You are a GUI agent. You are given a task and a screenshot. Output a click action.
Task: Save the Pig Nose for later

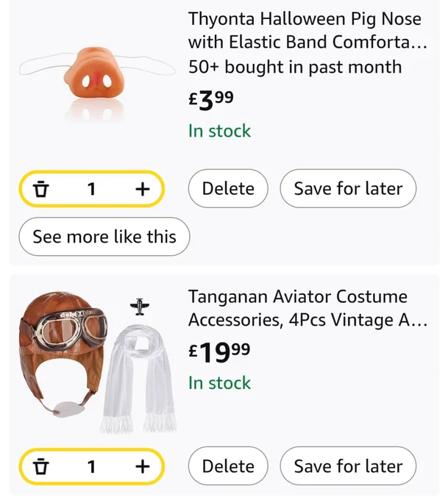[x=348, y=188]
